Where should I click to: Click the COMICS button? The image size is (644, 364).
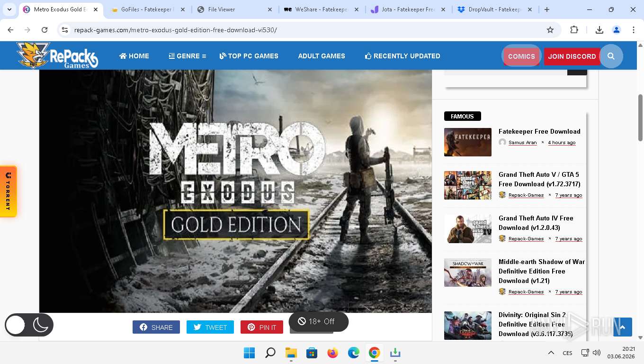pos(521,56)
